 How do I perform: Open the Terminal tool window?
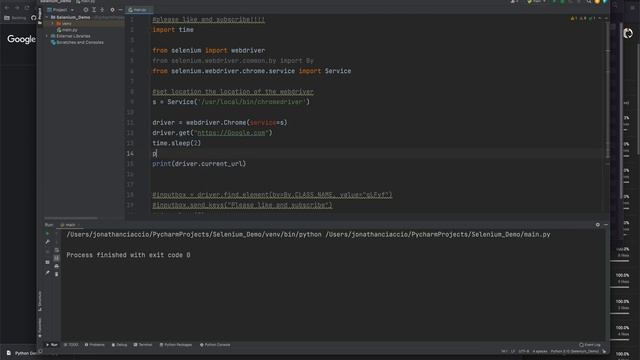click(x=143, y=345)
